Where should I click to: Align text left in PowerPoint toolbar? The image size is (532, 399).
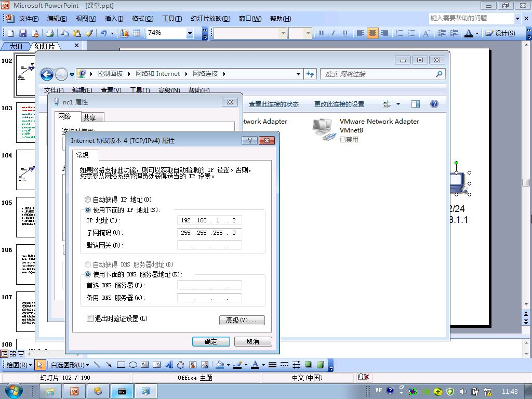point(361,33)
